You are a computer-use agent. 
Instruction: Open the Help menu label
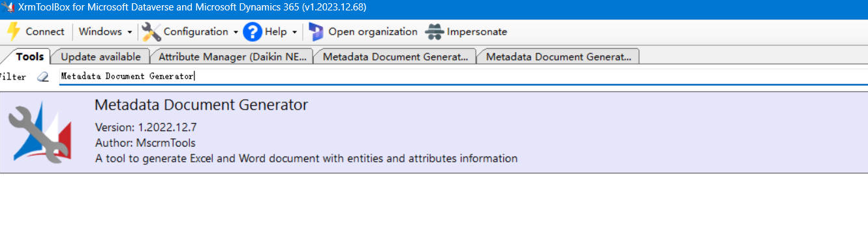[x=276, y=31]
